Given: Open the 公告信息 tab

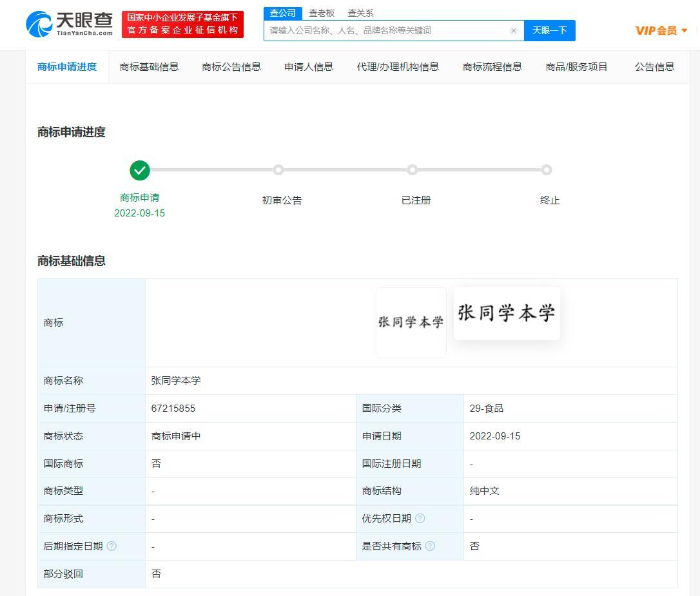Looking at the screenshot, I should [654, 67].
